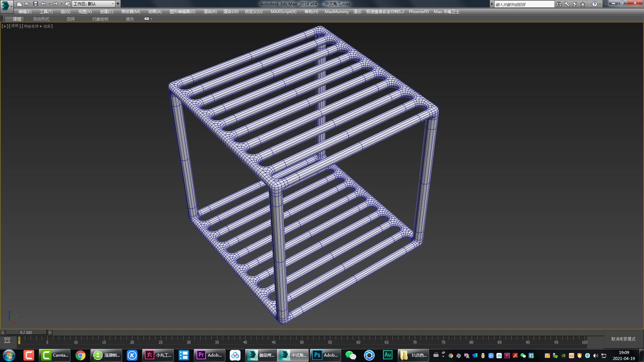Image resolution: width=644 pixels, height=362 pixels.
Task: Click the viewport [+] options label
Action: click(5, 26)
